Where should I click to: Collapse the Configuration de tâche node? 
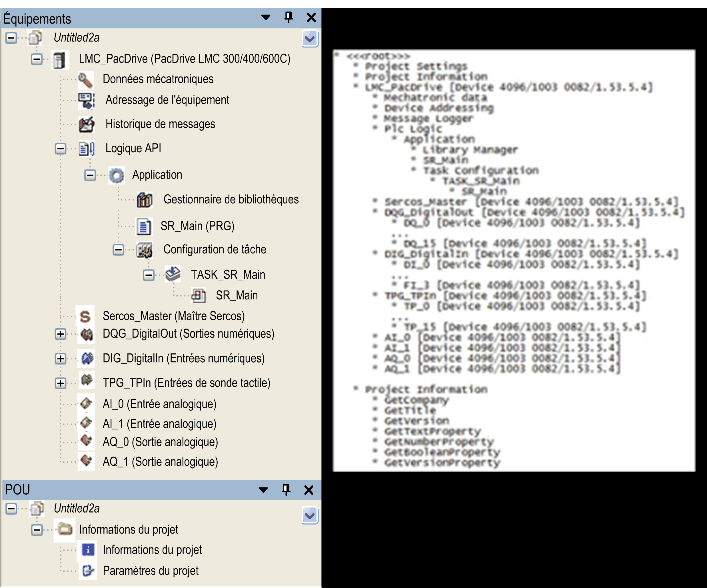click(x=118, y=250)
